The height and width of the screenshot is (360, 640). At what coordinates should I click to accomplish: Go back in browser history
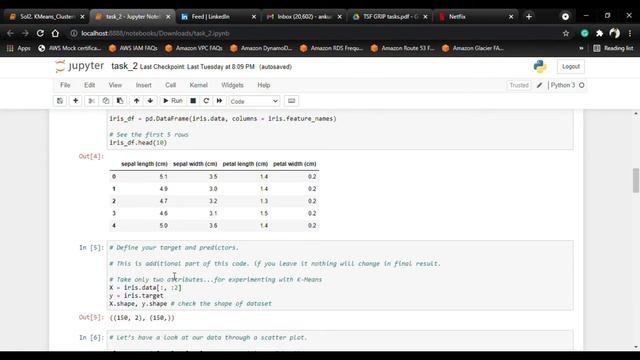click(x=11, y=33)
